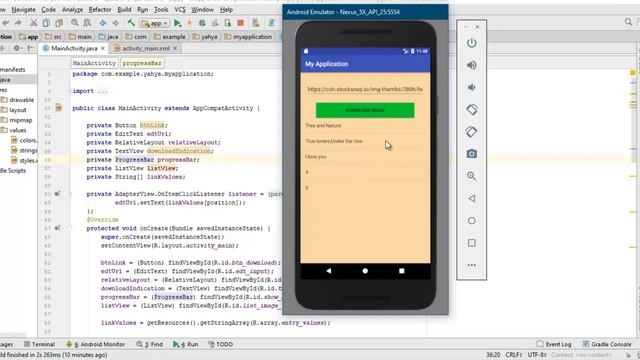Rotate the emulator right

click(x=471, y=132)
